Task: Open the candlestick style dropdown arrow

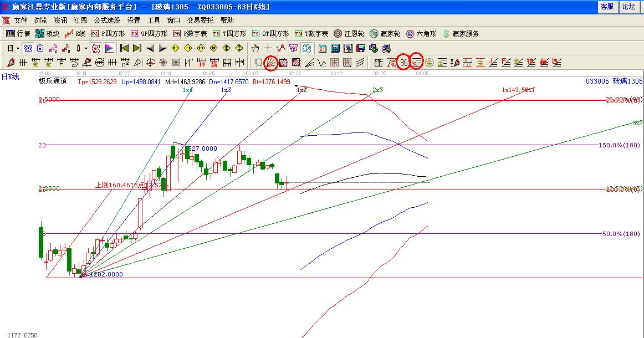Action: [86, 48]
